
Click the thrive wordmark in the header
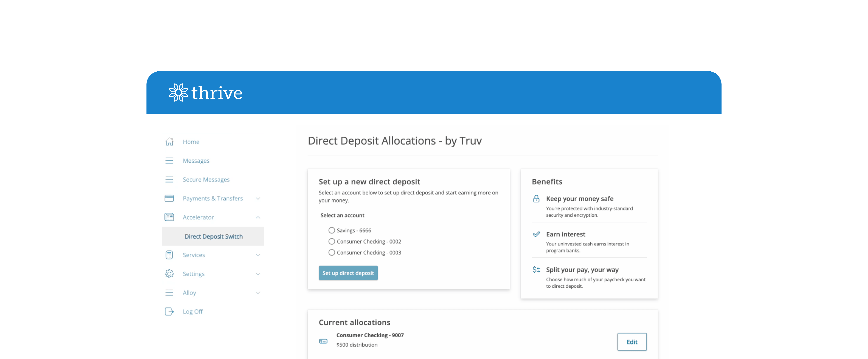tap(217, 93)
